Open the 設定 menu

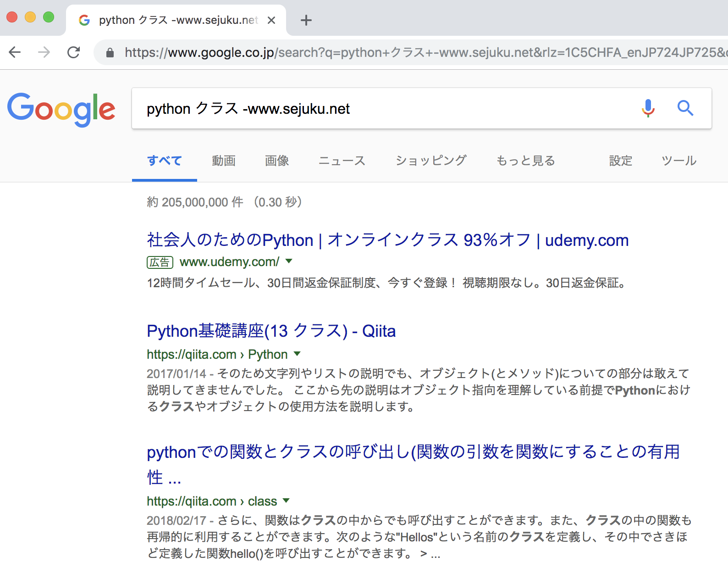[621, 161]
